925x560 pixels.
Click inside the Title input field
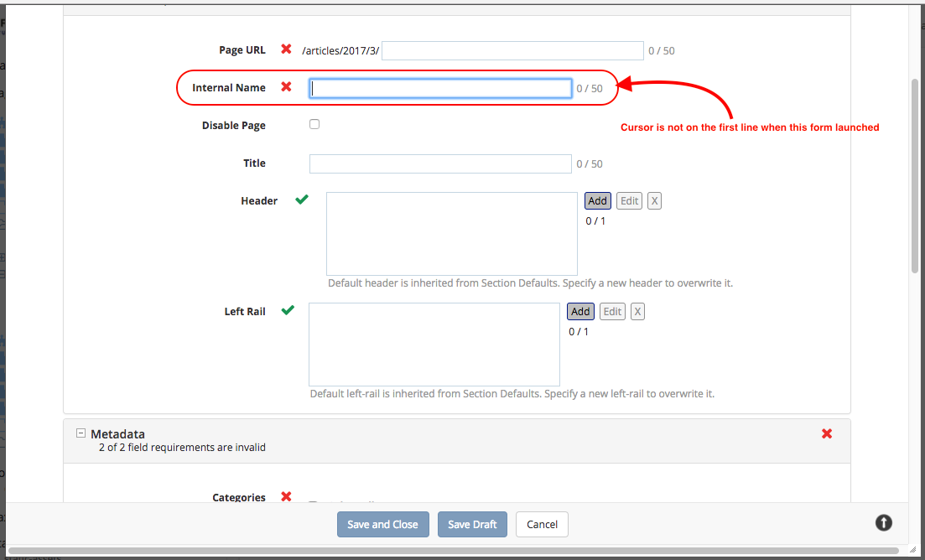click(439, 163)
